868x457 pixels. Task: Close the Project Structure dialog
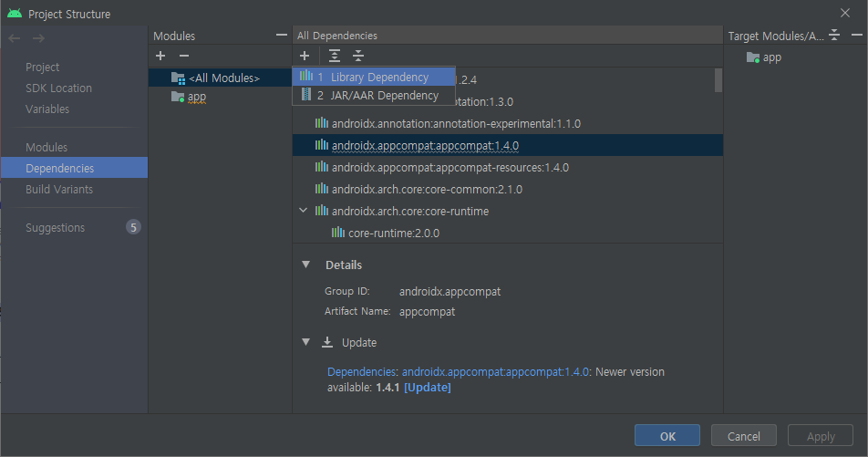click(x=844, y=14)
